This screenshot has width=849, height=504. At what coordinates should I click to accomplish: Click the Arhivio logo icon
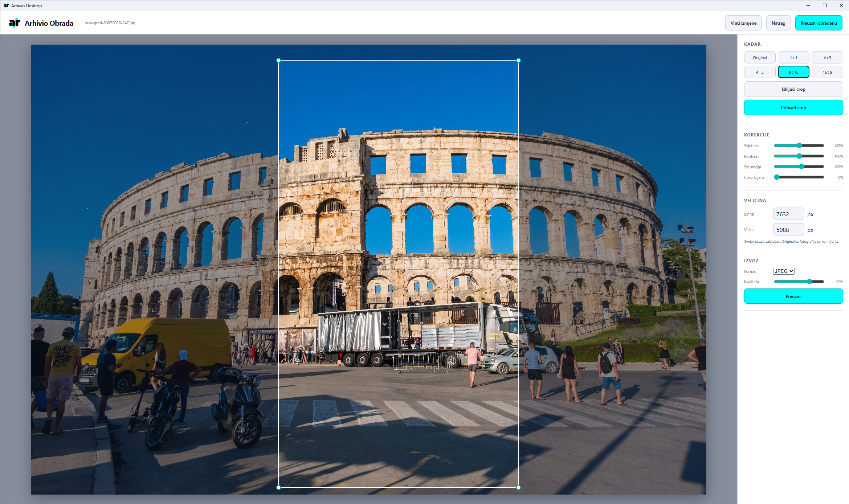[14, 23]
